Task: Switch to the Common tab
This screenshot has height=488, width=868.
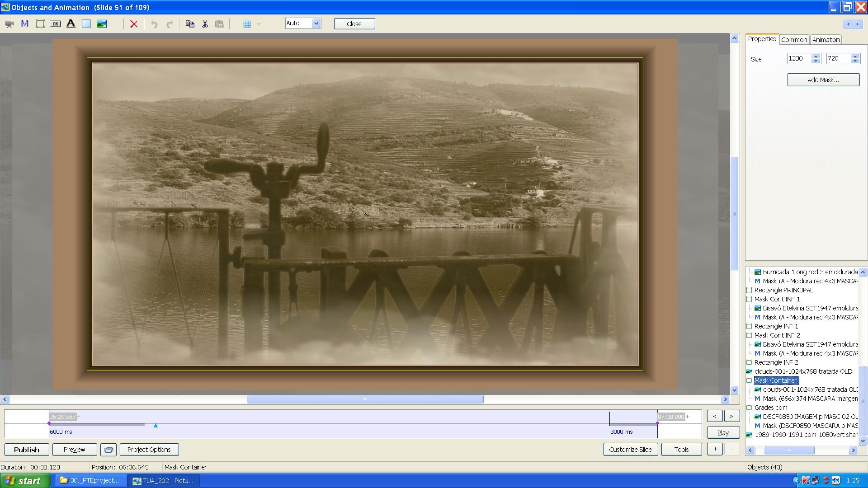Action: (x=794, y=40)
